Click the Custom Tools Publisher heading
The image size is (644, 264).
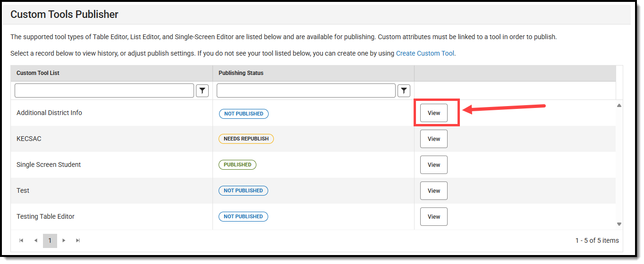pos(64,15)
